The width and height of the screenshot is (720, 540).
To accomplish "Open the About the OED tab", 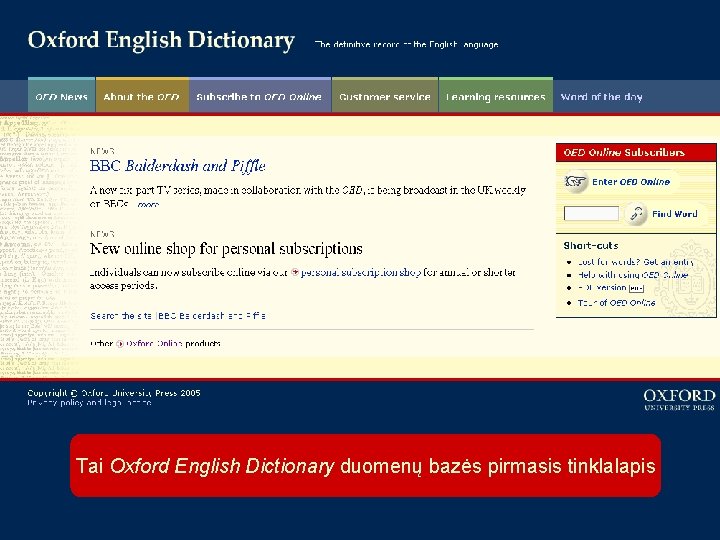I will (142, 96).
